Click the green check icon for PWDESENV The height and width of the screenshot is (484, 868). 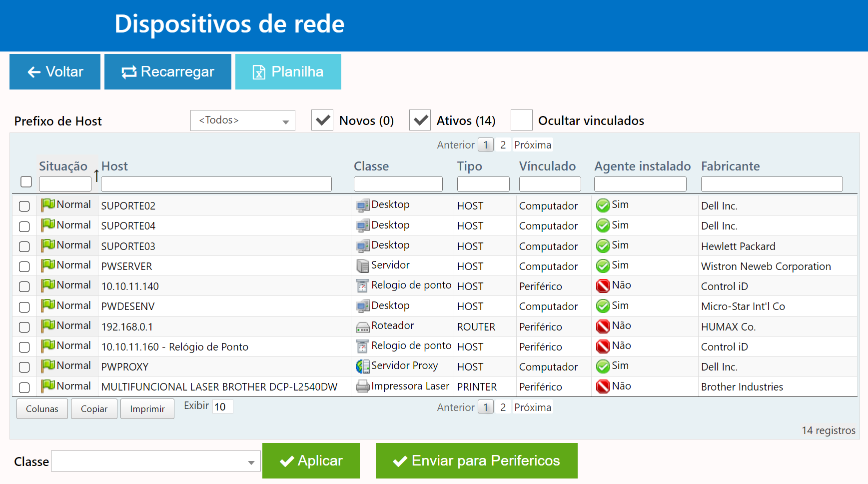tap(603, 306)
